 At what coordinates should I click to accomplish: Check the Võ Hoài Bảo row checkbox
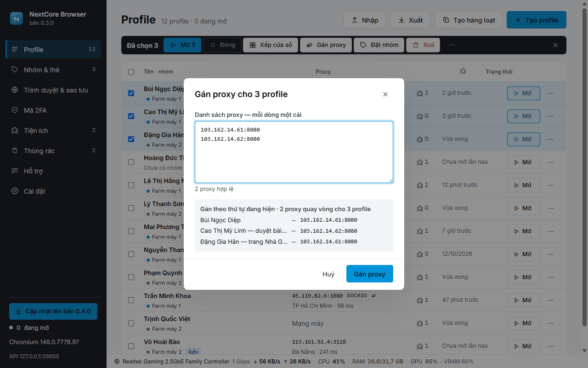[131, 346]
